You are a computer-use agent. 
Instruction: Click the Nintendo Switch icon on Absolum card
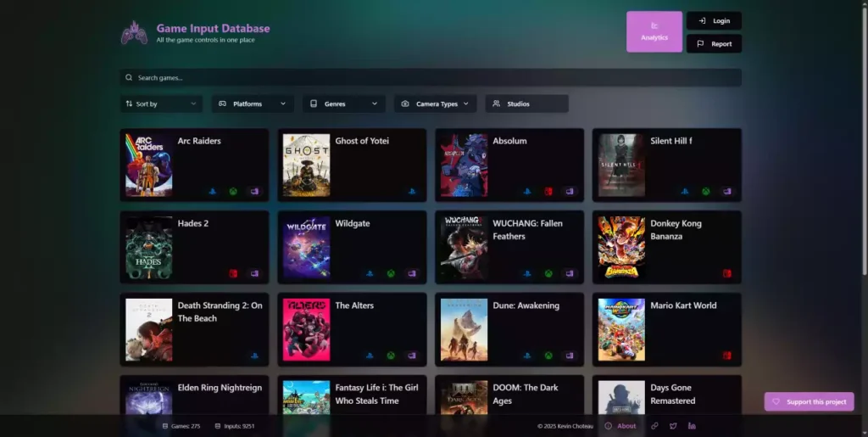pyautogui.click(x=548, y=192)
